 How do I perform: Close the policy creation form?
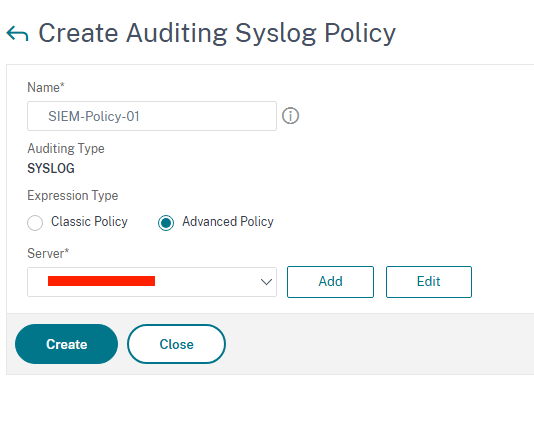(176, 344)
